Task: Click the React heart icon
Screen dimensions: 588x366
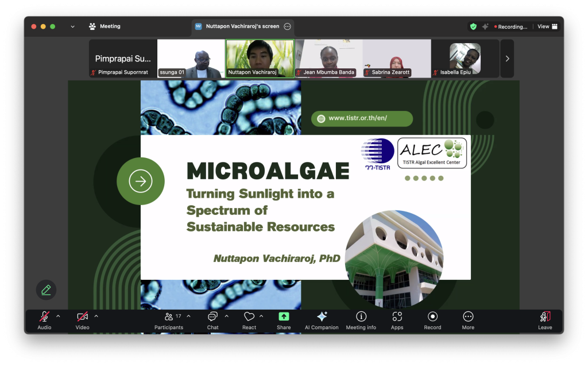Action: [x=249, y=317]
